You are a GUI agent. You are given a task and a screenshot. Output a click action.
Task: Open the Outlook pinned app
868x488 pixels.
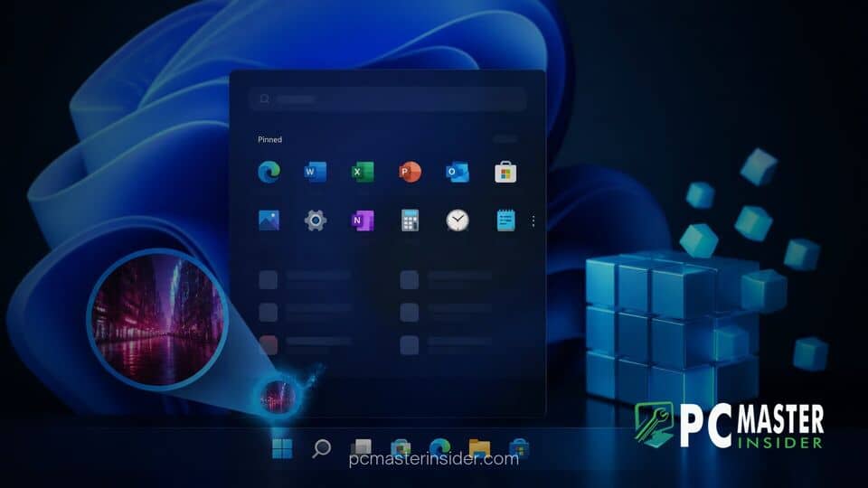458,172
